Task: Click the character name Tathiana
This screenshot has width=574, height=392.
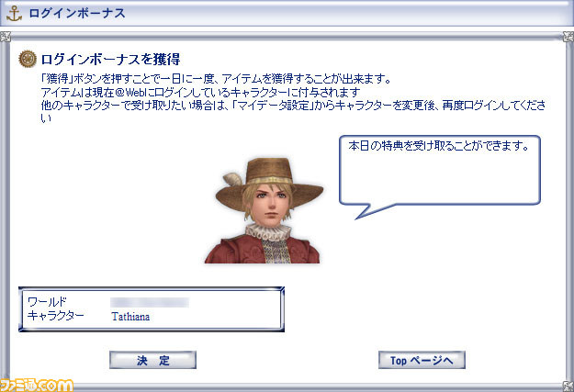Action: tap(130, 317)
